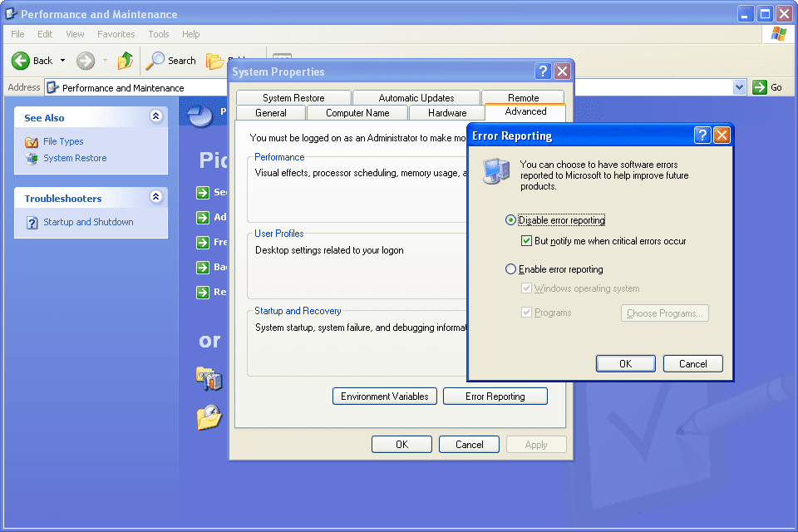Switch to the General tab

(271, 113)
